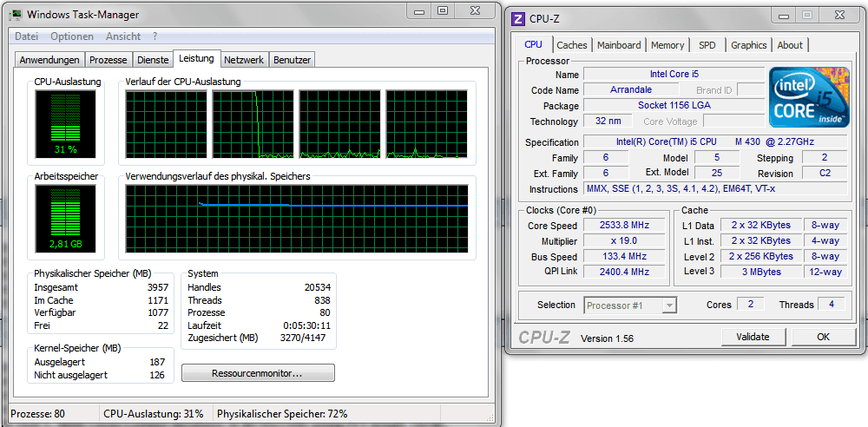Click the QPI Link value '2400.4 MHz'
The height and width of the screenshot is (427, 868).
point(624,272)
